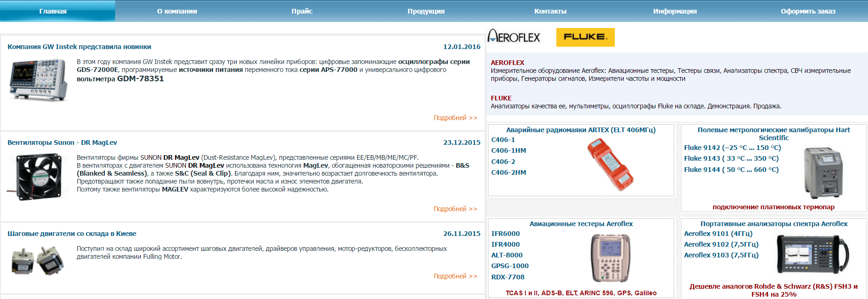Viewport: 868px width, 299px height.
Task: Click the date 12.01.2016
Action: 462,47
